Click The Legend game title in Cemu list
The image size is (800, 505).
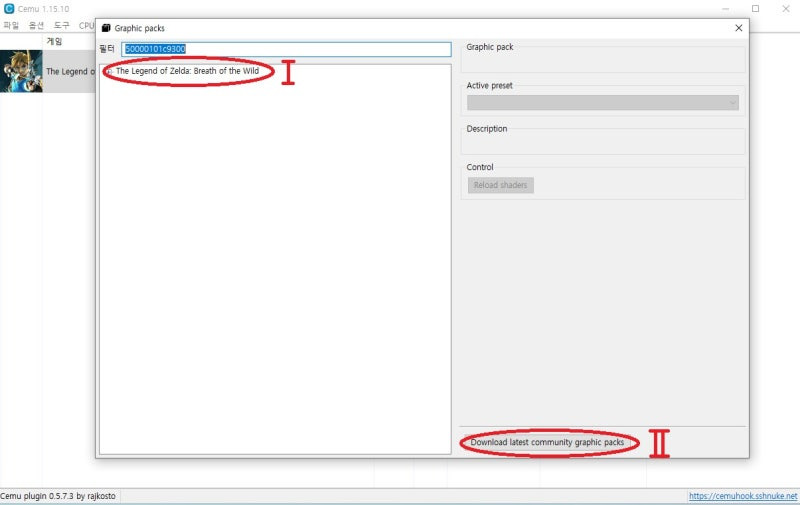70,71
